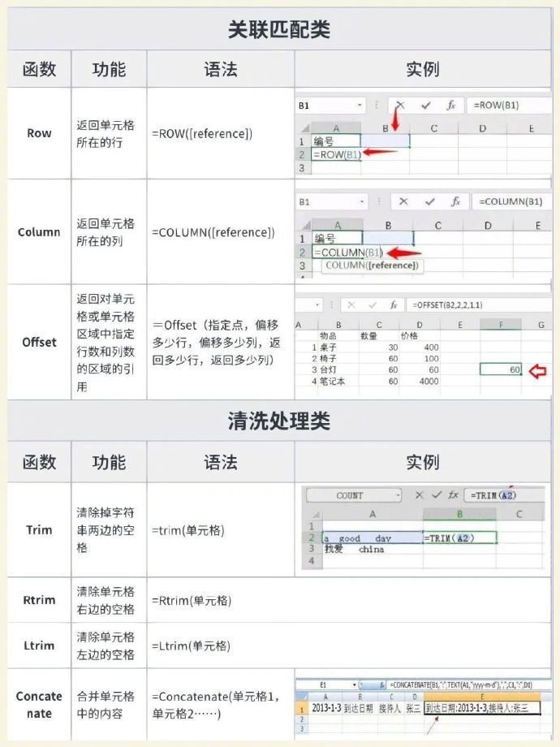Select the cell showing 30 in the 数量 column
560x747 pixels.
(x=379, y=348)
